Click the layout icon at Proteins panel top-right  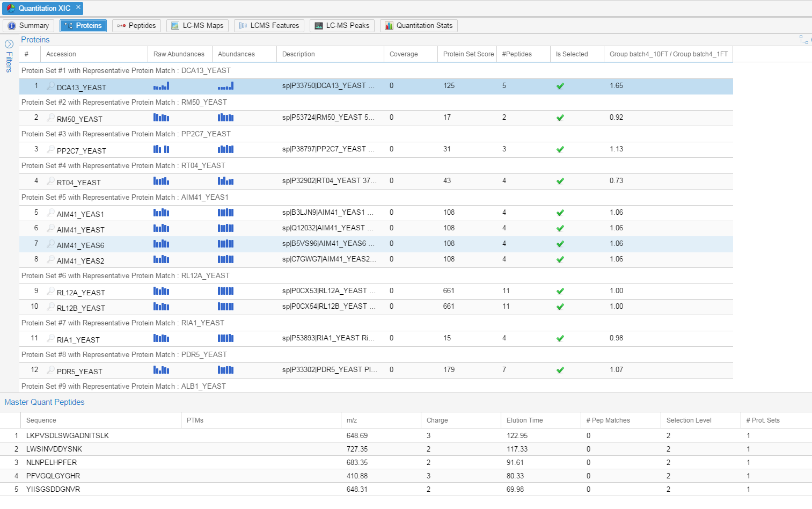(x=803, y=40)
